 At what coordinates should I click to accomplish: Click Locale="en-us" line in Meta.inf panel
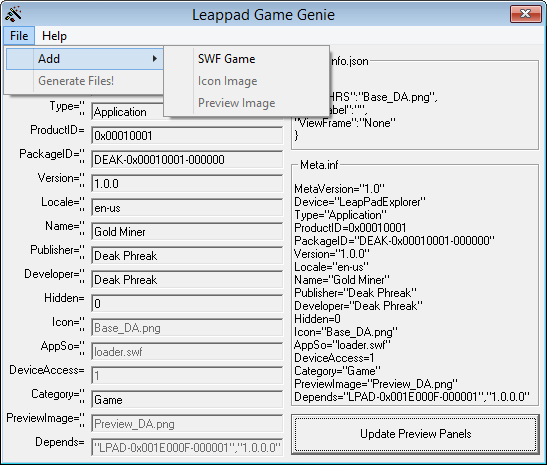coord(331,267)
